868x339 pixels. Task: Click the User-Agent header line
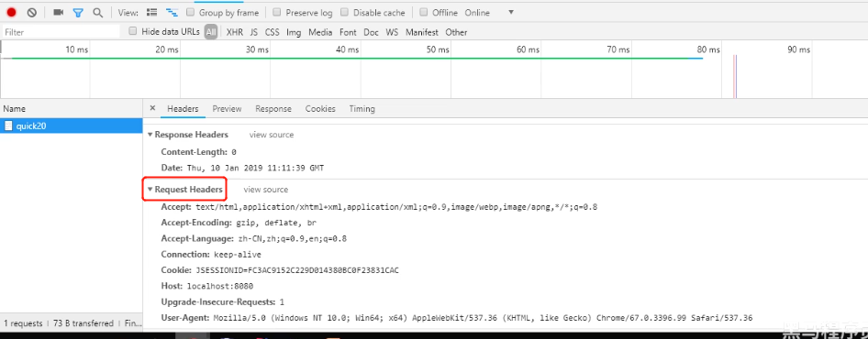[x=457, y=318]
